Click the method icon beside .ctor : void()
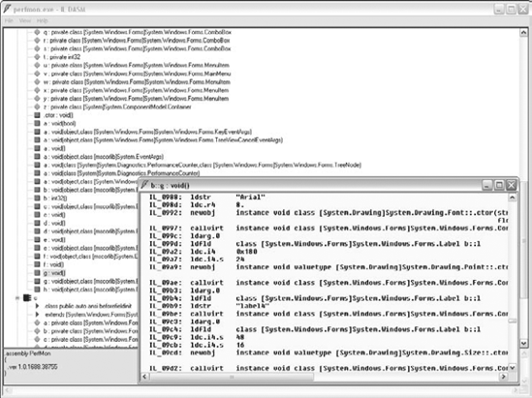 pos(38,115)
